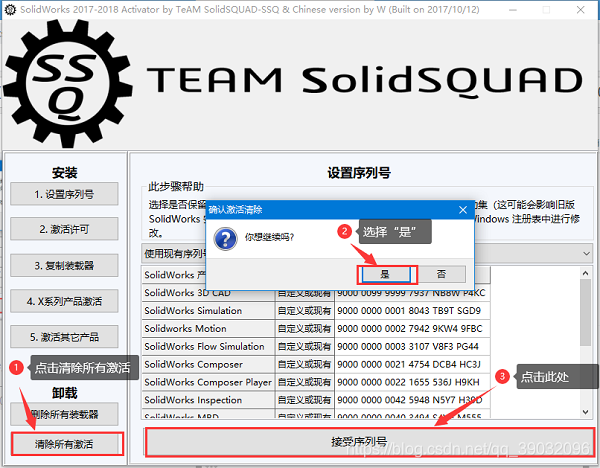The height and width of the screenshot is (468, 600).
Task: Click the serial list scrollbar thumb
Action: (585, 312)
